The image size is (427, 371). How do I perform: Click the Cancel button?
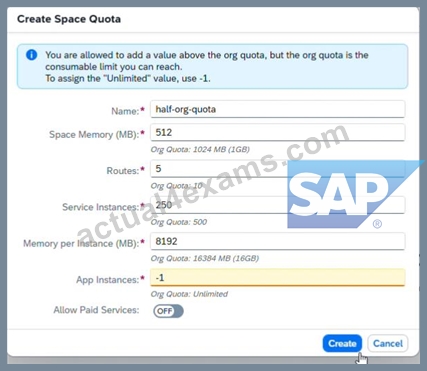[388, 343]
